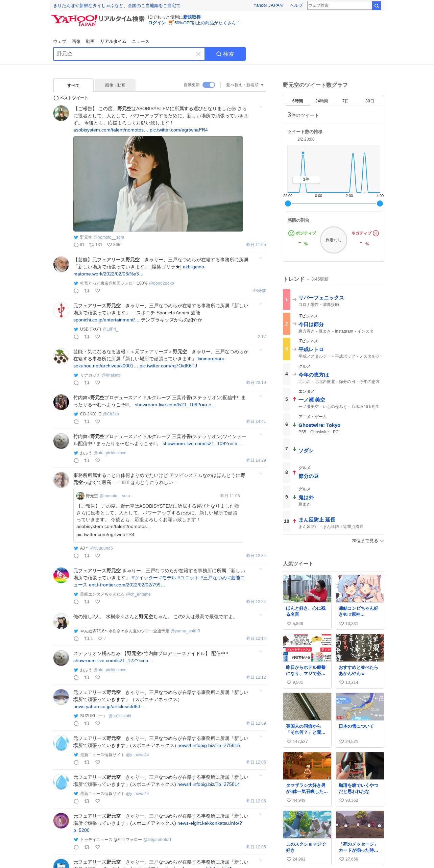Open the Ghostwire: Tokyo trend

(319, 425)
